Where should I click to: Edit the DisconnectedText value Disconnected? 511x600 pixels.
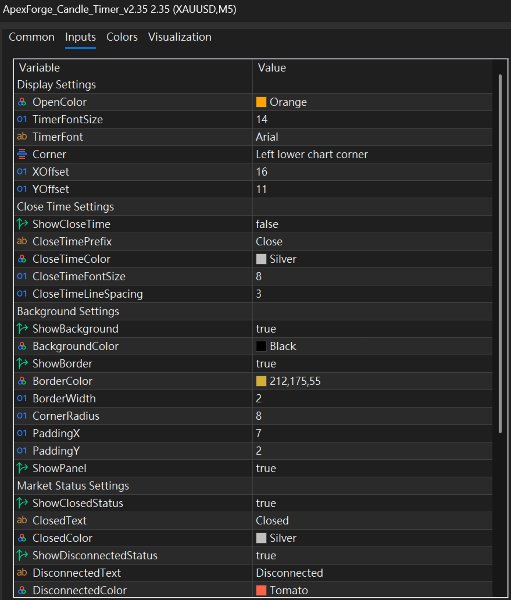[x=372, y=573]
